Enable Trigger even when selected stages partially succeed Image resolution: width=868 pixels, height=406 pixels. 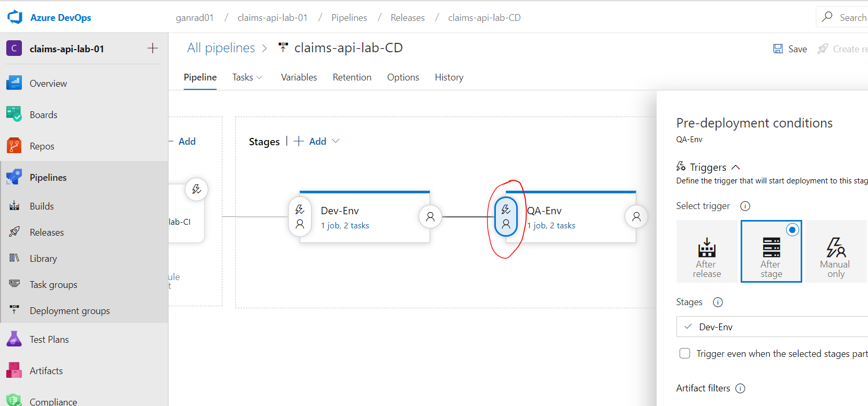click(685, 353)
